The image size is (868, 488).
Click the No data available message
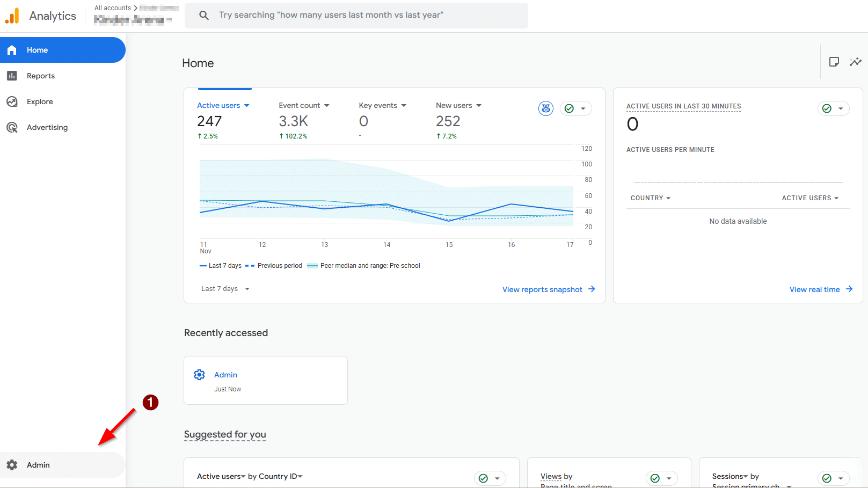point(738,221)
